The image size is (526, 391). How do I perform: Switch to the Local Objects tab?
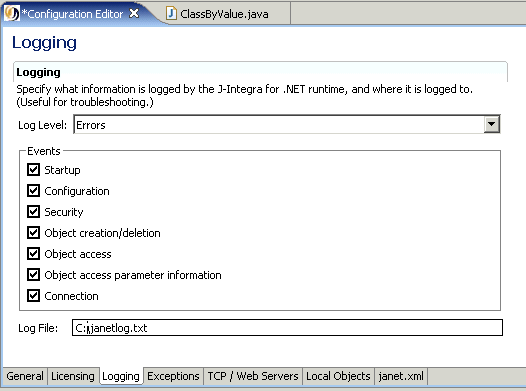click(338, 376)
